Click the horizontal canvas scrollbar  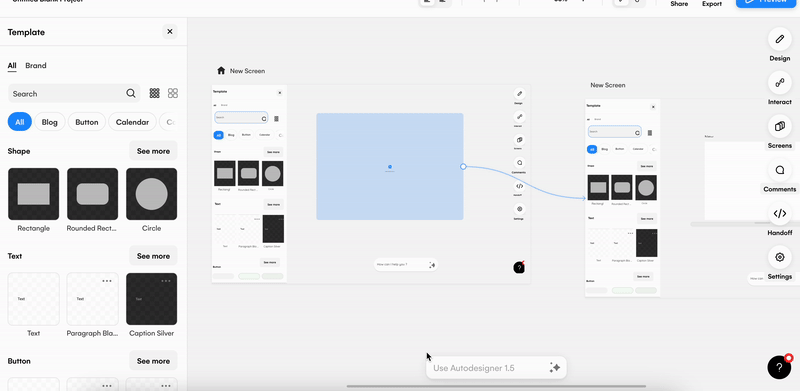(x=496, y=386)
